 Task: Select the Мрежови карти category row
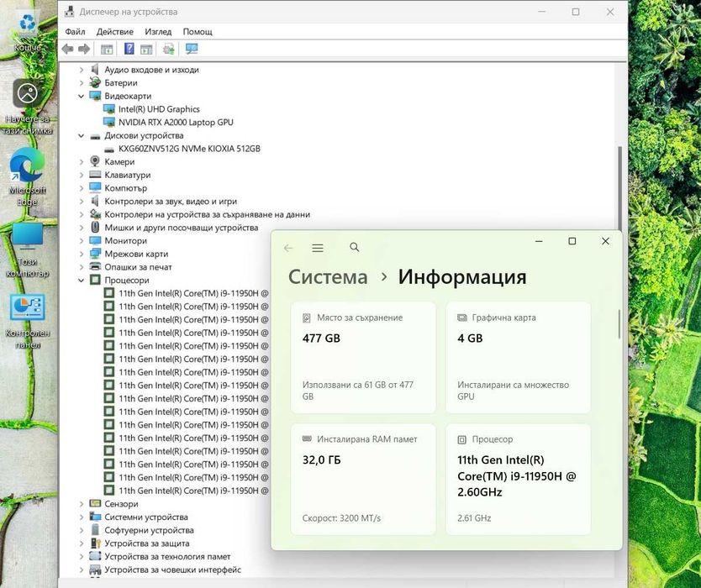136,254
